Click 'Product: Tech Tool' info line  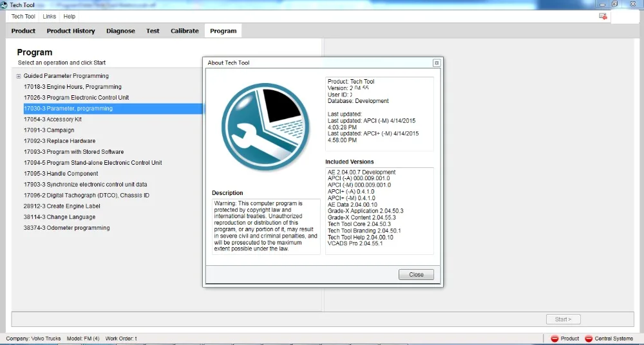coord(351,82)
